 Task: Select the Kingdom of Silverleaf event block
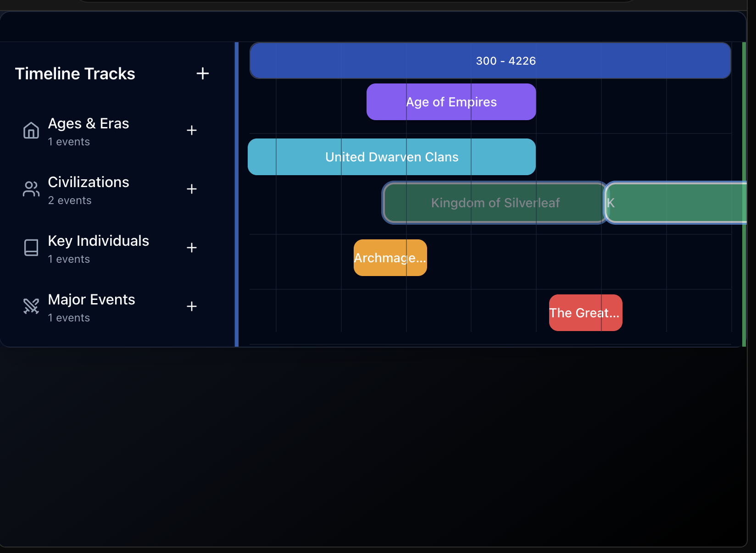[495, 203]
